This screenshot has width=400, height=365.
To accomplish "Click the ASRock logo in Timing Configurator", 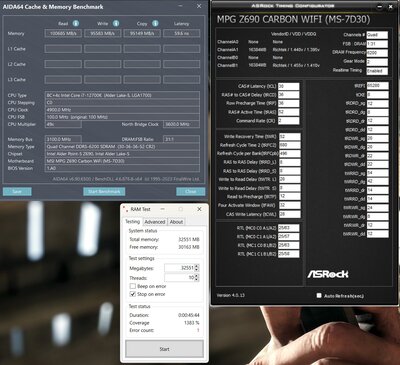I will pos(328,274).
